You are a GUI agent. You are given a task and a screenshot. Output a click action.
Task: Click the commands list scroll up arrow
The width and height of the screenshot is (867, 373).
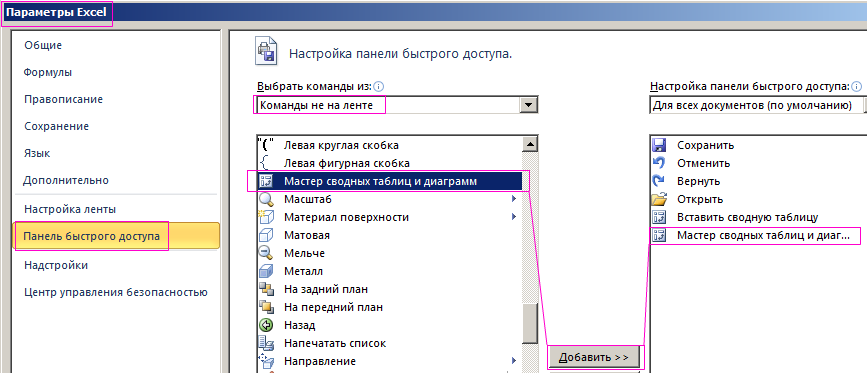[530, 144]
